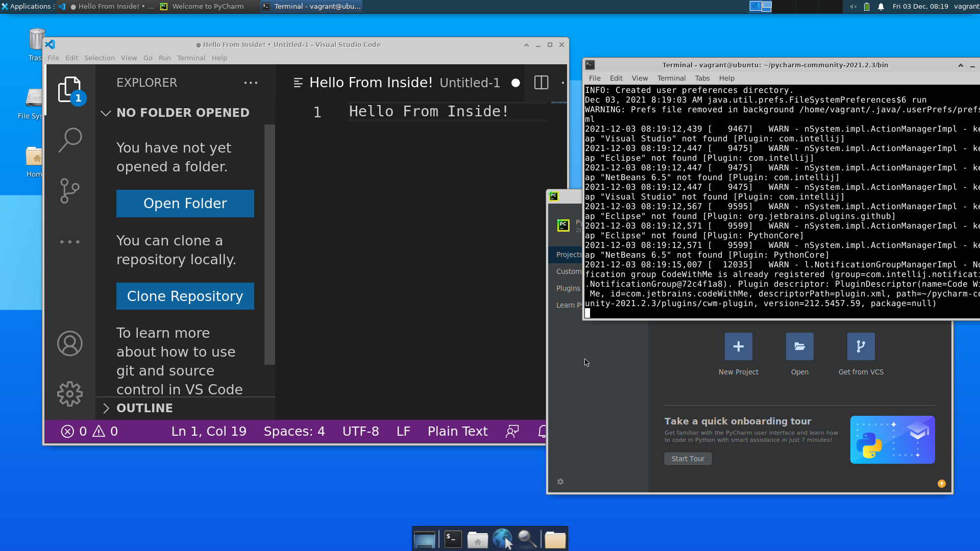Click the orange update indicator in PyCharm
The image size is (980, 551).
pos(942,484)
